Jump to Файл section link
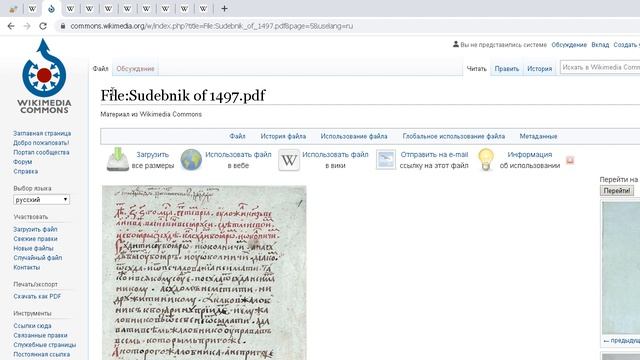 (x=237, y=136)
